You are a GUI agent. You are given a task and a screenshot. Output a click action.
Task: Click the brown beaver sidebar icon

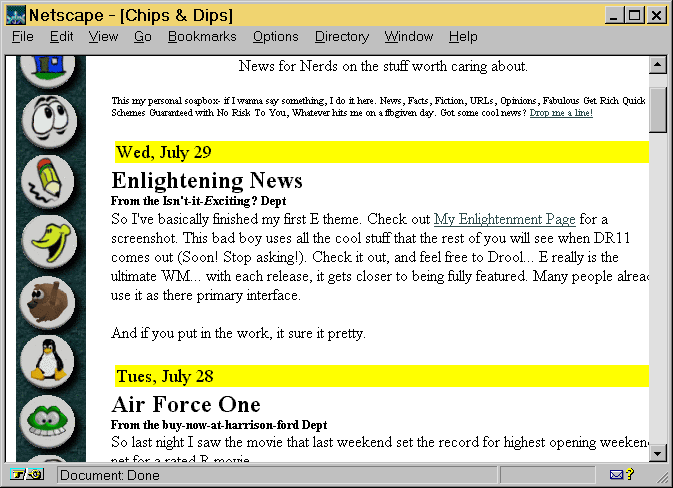[48, 302]
